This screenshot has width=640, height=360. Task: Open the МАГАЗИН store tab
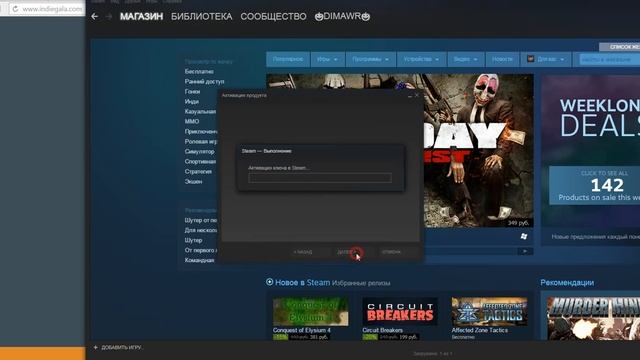click(141, 16)
